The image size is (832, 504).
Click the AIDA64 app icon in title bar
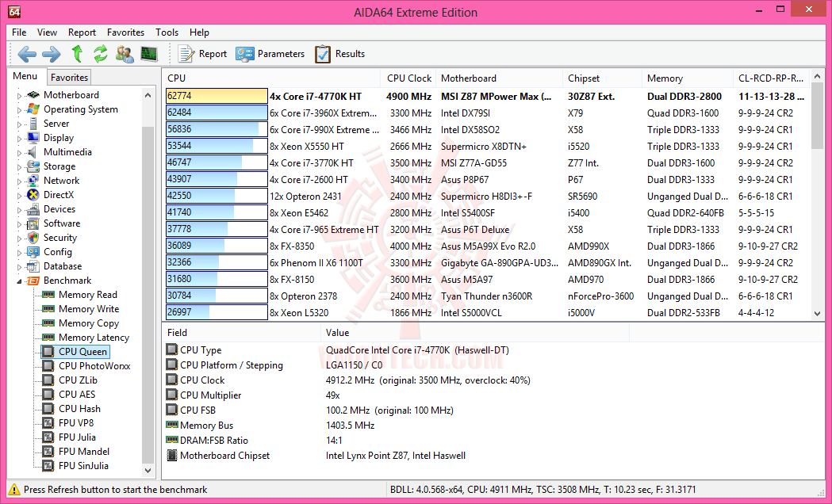click(x=14, y=11)
